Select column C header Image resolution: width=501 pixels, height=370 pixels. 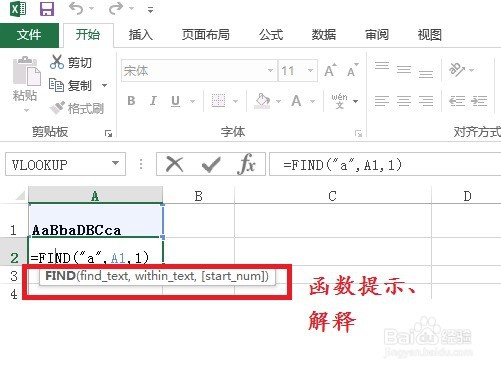[333, 196]
